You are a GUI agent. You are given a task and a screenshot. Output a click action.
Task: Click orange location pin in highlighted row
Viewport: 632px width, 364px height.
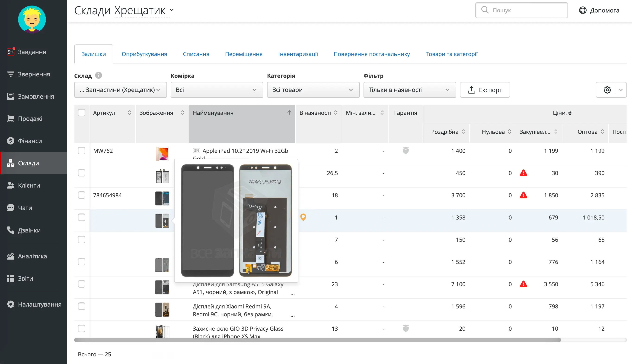tap(303, 217)
